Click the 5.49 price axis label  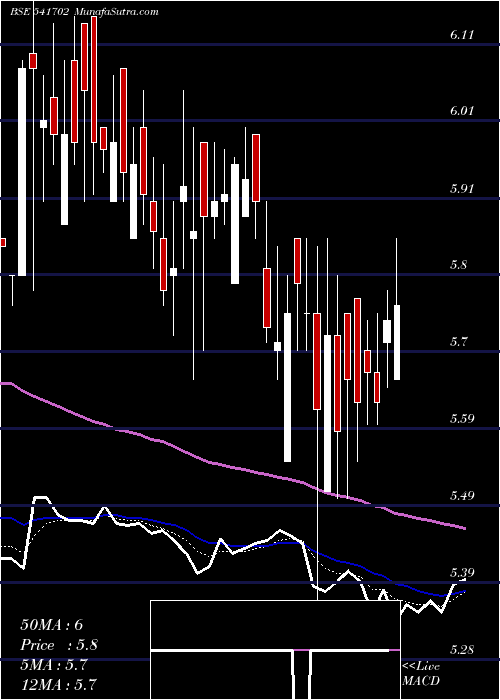[x=462, y=496]
